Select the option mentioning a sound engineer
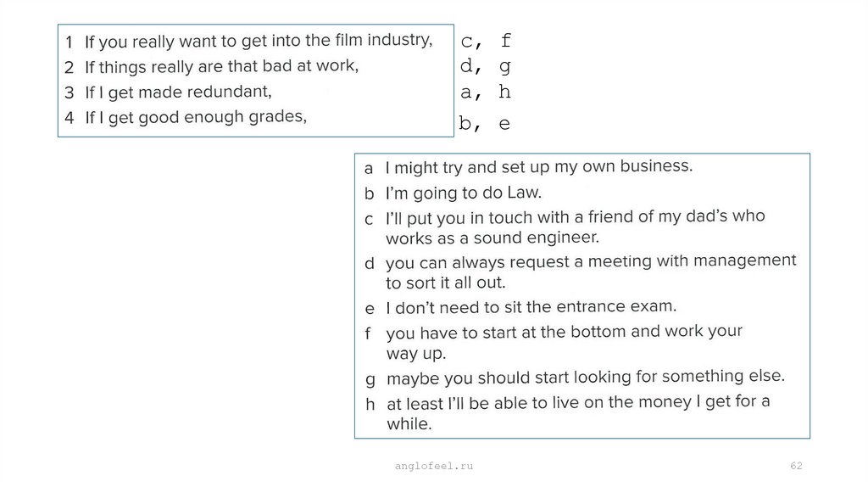The height and width of the screenshot is (487, 868). coord(575,227)
